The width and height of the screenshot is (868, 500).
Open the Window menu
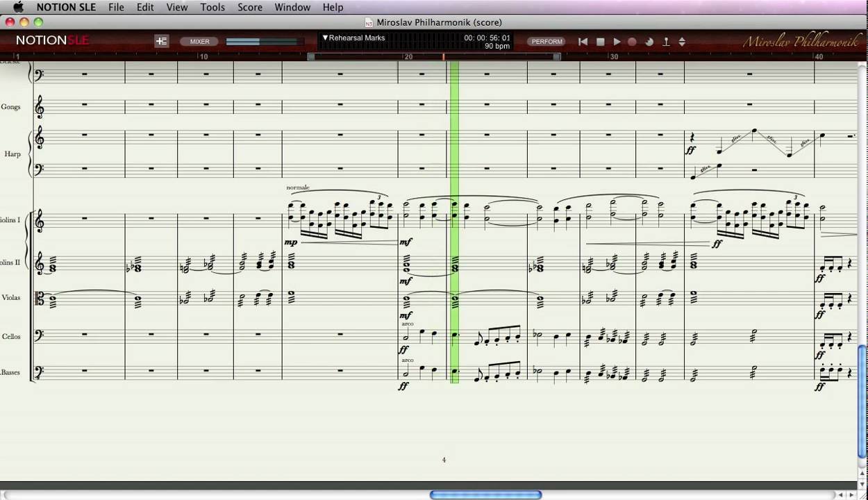click(x=292, y=7)
